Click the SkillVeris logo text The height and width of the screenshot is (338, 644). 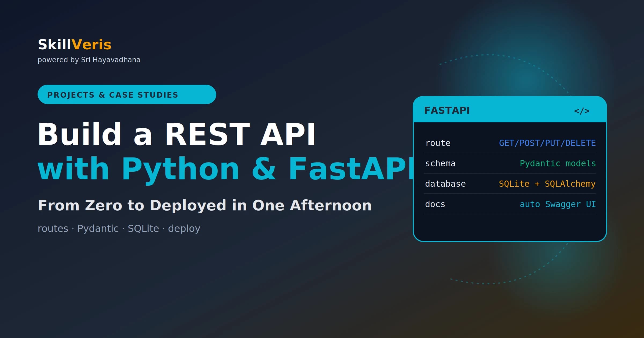[x=75, y=45]
